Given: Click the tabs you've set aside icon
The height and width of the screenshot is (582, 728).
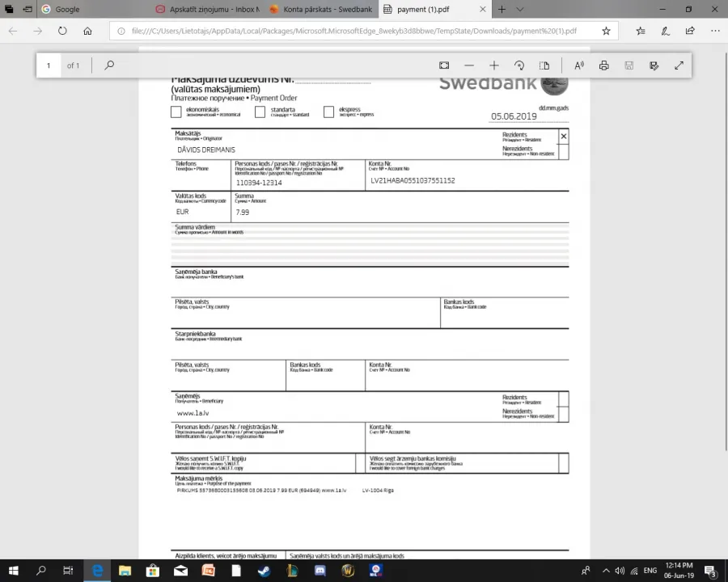Looking at the screenshot, I should (9, 9).
